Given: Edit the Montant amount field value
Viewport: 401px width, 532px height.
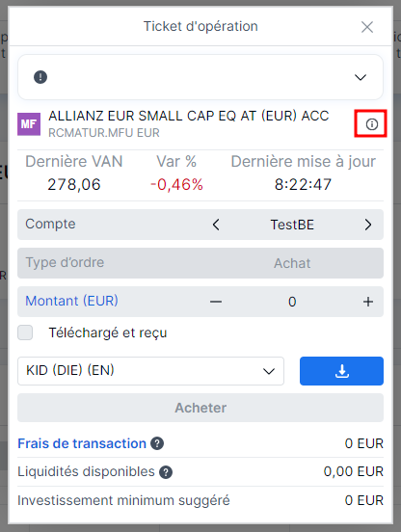Looking at the screenshot, I should 292,302.
